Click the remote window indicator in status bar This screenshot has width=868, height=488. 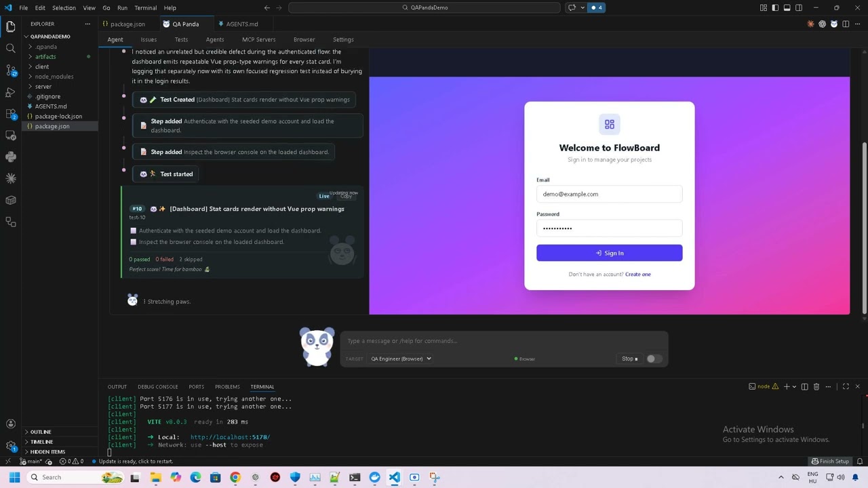7,461
